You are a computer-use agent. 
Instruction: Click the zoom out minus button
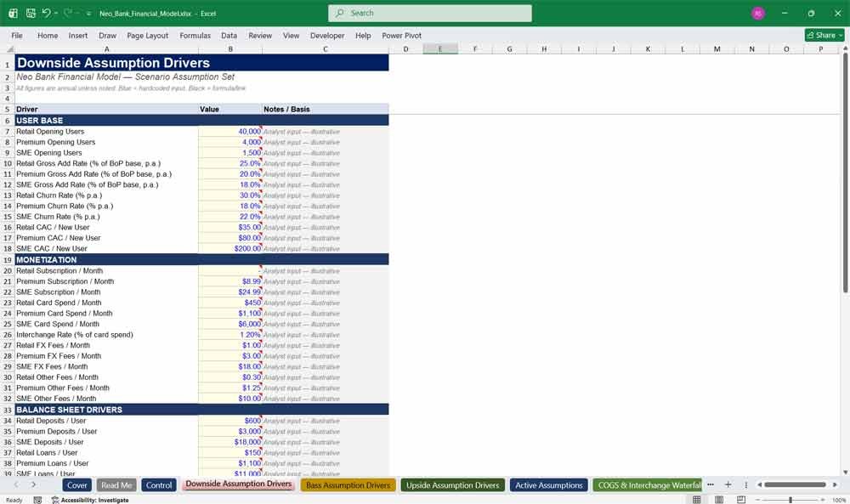(x=757, y=500)
